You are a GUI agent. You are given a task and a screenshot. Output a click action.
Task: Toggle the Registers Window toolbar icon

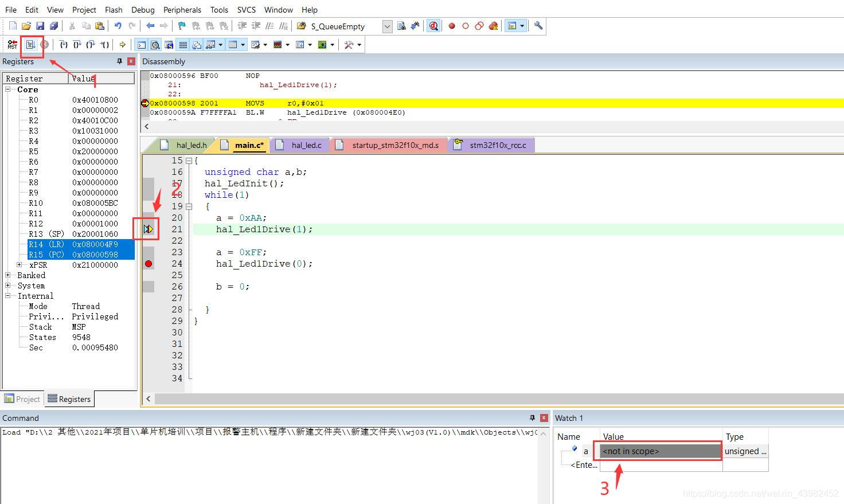tap(183, 45)
